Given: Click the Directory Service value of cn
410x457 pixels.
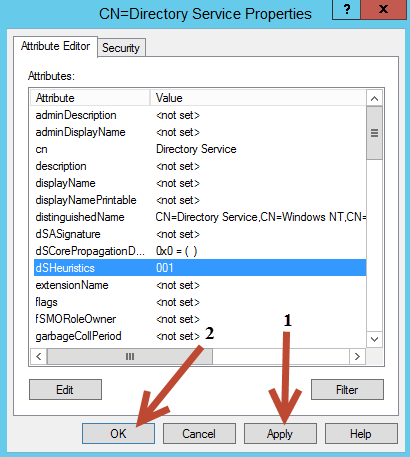Looking at the screenshot, I should click(x=196, y=149).
